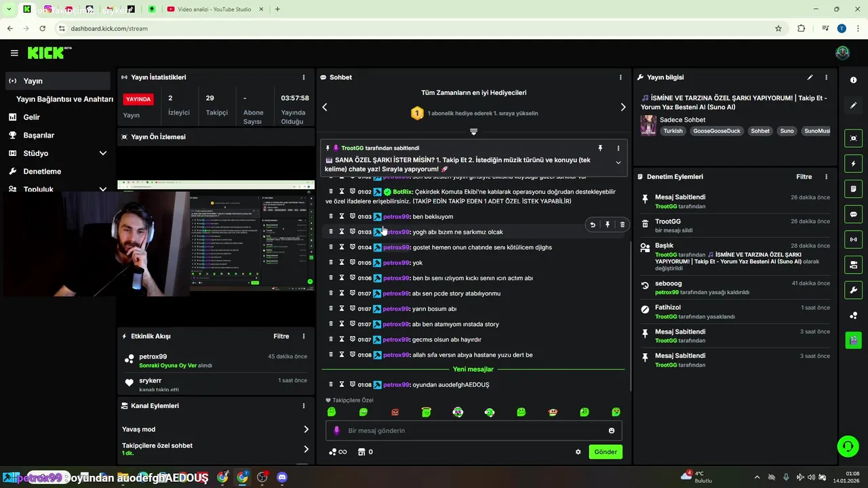Open the profile avatar at top right
The width and height of the screenshot is (868, 488).
click(842, 53)
